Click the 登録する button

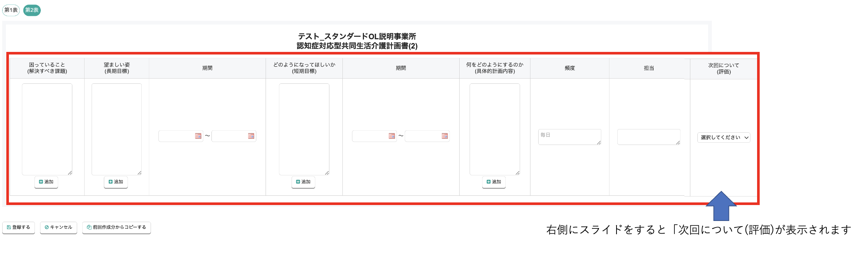[19, 228]
